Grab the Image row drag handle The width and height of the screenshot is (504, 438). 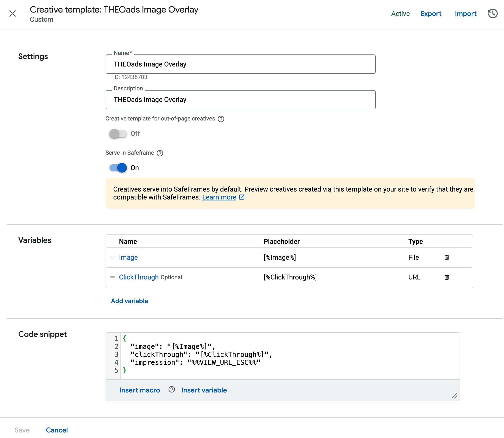coord(113,257)
